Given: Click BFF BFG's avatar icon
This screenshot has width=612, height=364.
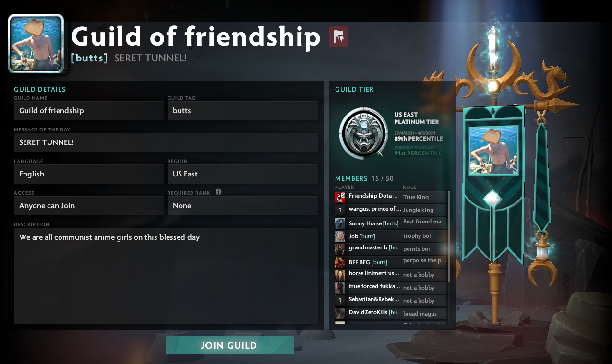Looking at the screenshot, I should (x=340, y=262).
